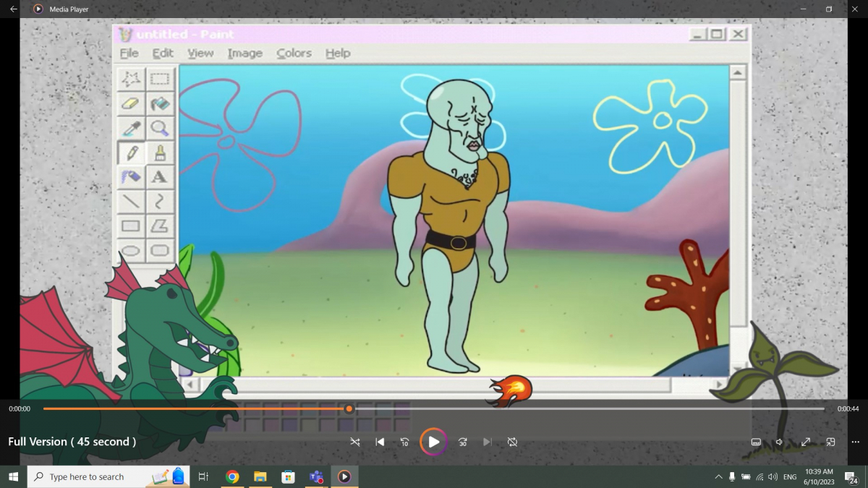The height and width of the screenshot is (488, 868).
Task: Close the Paint window with its X
Action: [738, 34]
